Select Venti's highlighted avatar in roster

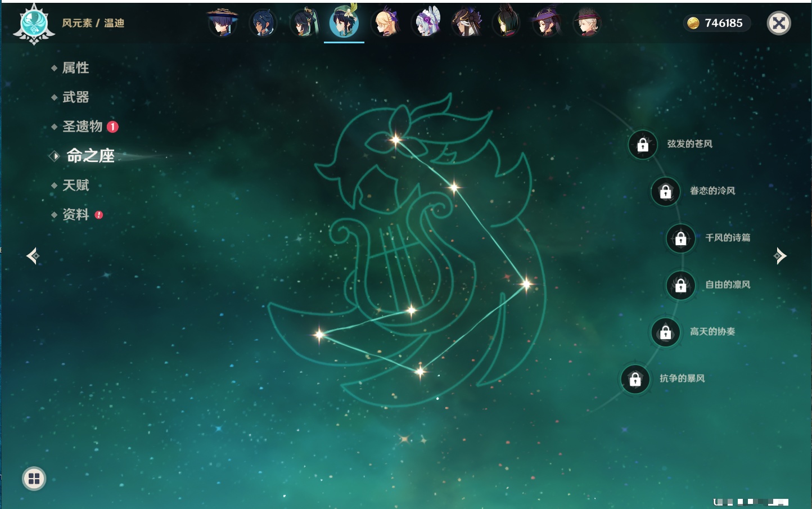(x=344, y=22)
